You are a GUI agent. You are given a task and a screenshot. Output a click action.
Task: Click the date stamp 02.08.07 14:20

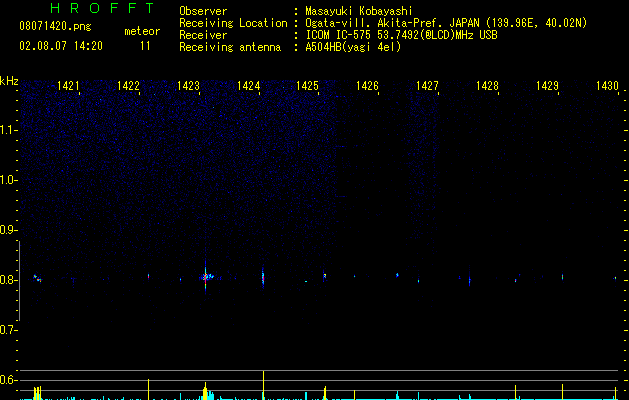pos(61,46)
